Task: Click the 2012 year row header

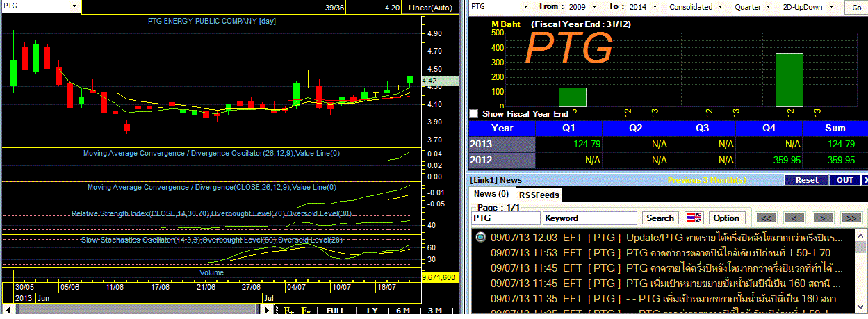Action: (502, 160)
